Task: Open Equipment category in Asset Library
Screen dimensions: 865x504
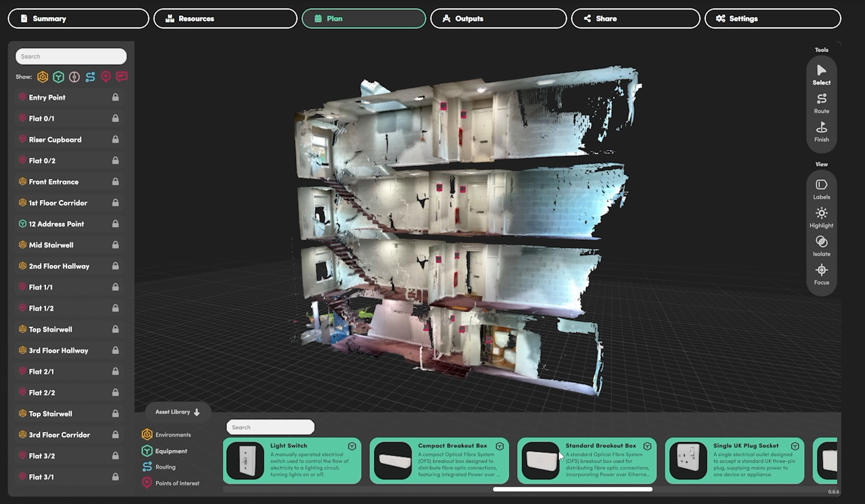Action: [170, 451]
